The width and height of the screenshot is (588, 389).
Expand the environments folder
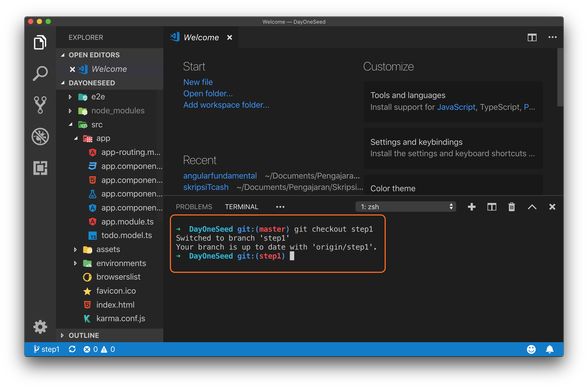(x=76, y=263)
